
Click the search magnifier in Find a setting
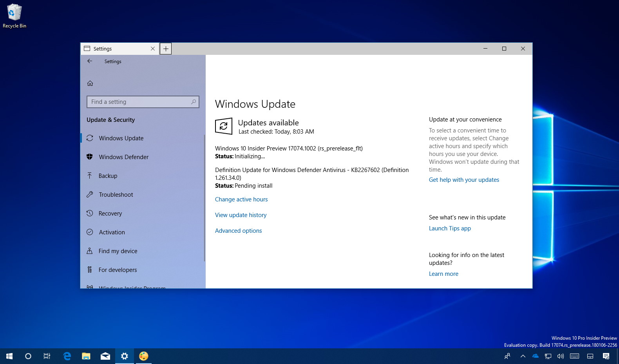click(194, 102)
